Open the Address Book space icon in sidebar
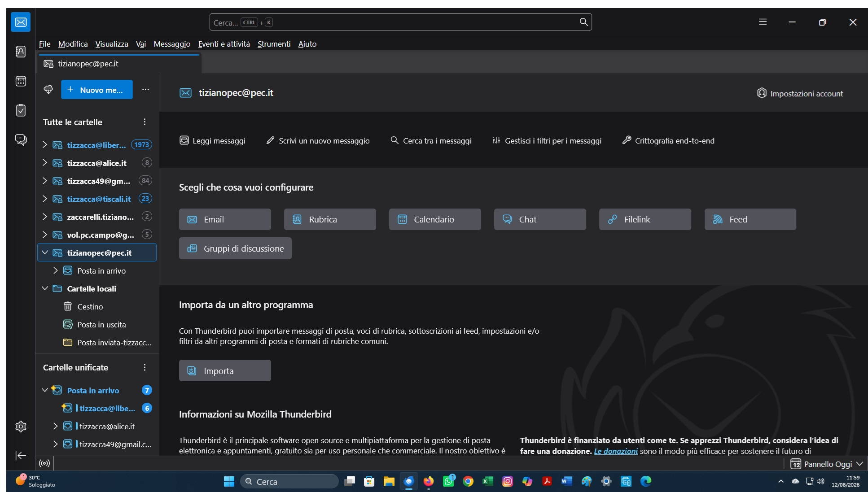The image size is (868, 492). click(x=21, y=52)
